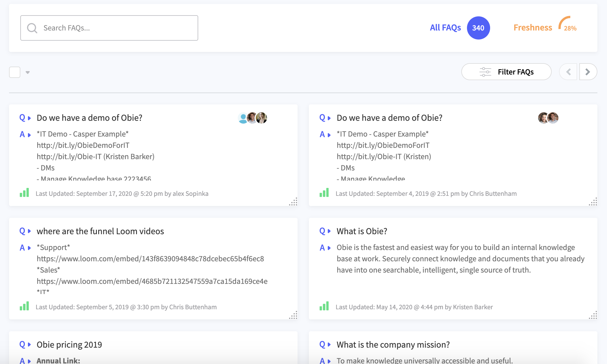607x364 pixels.
Task: Click Last Updated September 5, 2019 text
Action: pyautogui.click(x=126, y=307)
